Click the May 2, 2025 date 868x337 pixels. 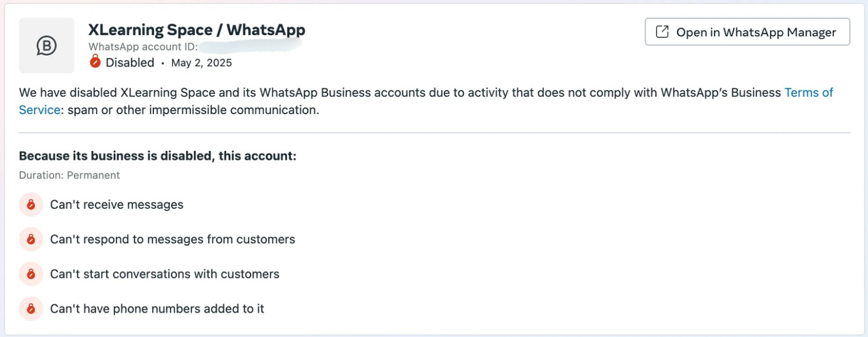(202, 63)
